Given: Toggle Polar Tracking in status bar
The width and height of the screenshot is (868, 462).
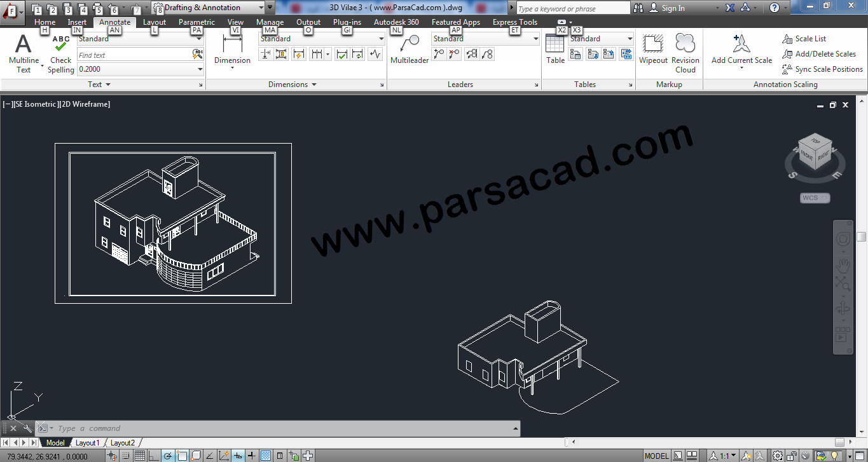Looking at the screenshot, I should [167, 456].
